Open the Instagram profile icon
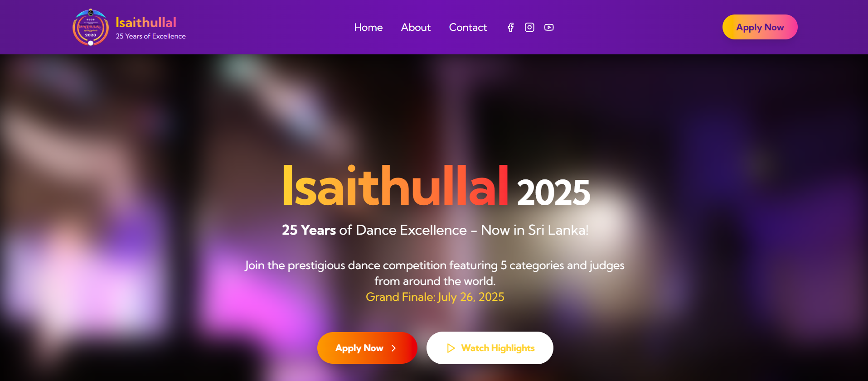Viewport: 868px width, 381px height. click(x=529, y=27)
